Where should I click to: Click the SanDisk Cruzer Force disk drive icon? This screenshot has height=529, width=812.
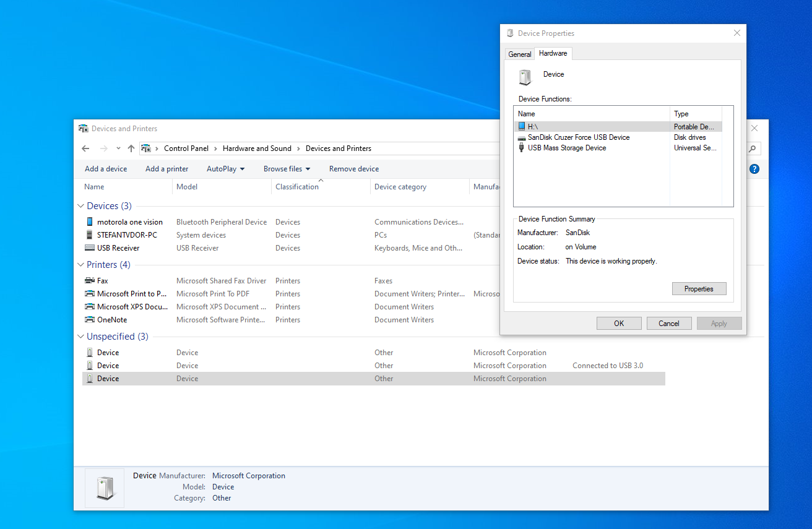pos(522,137)
